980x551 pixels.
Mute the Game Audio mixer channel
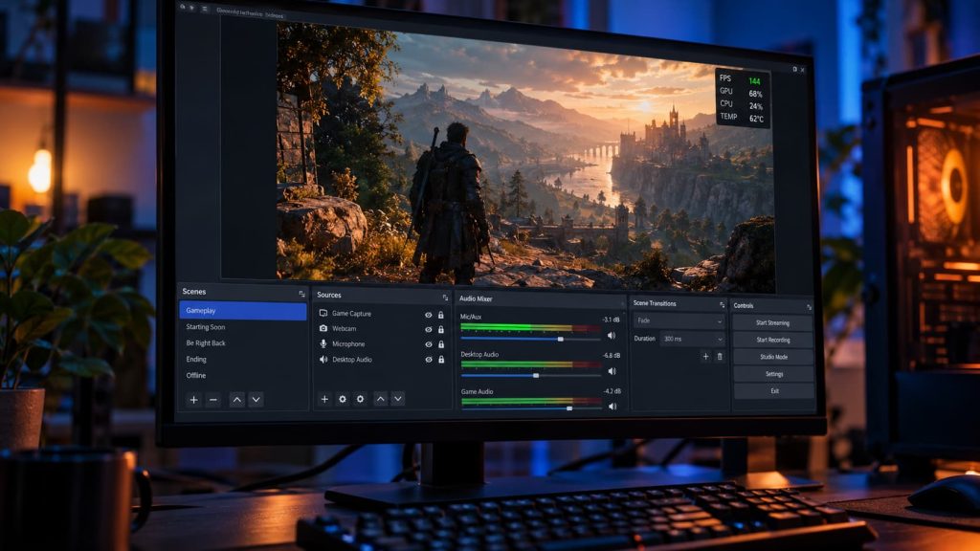612,406
